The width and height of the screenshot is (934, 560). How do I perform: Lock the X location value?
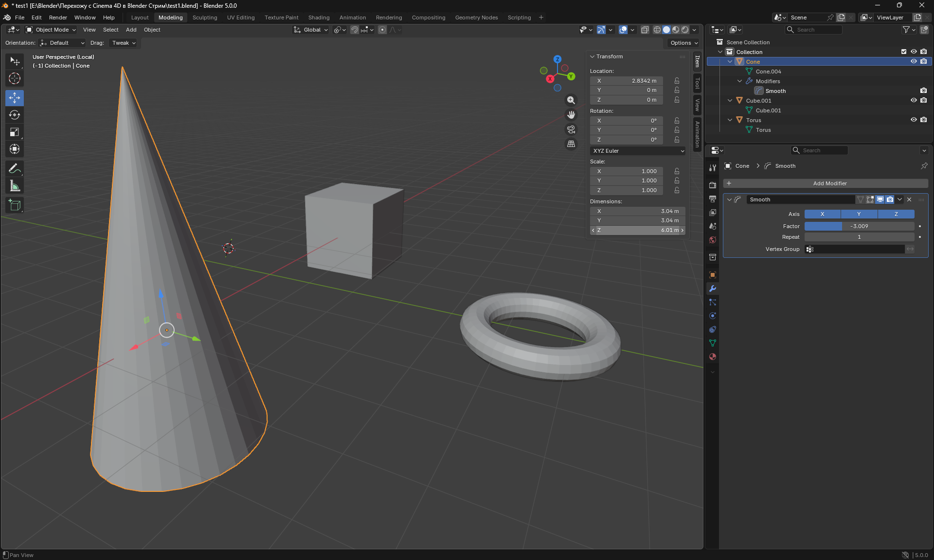(x=677, y=81)
